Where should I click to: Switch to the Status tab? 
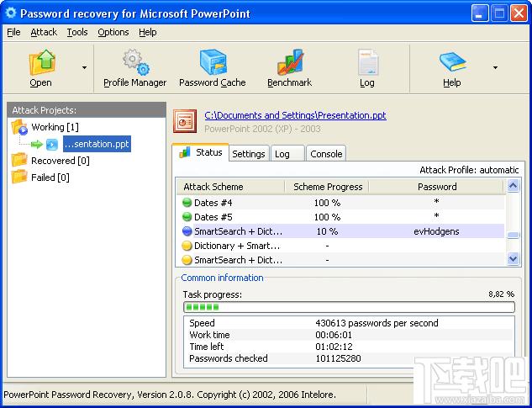[x=201, y=152]
